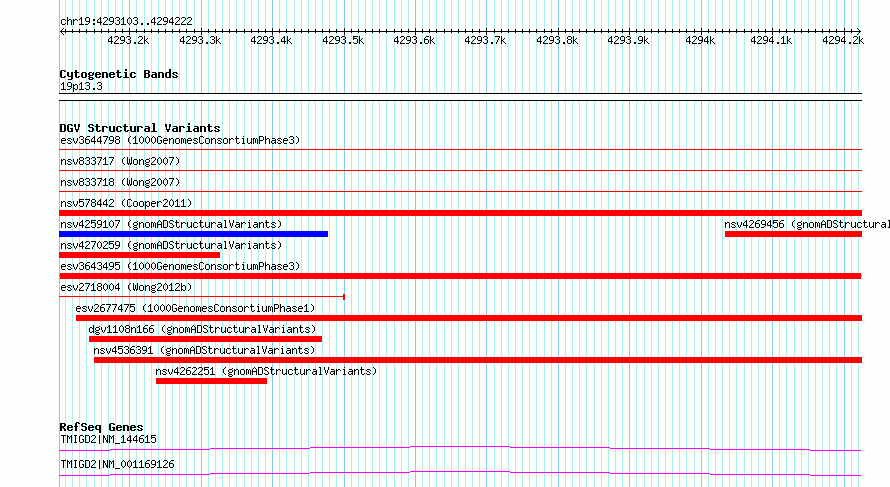Click the Cytogenetic Bands track title
The image size is (890, 487).
(x=119, y=74)
